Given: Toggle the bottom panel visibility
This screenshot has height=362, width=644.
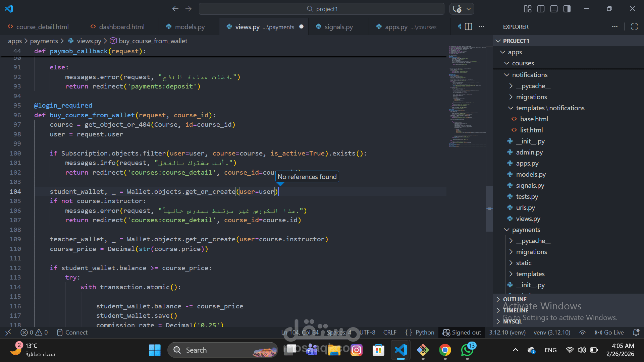Looking at the screenshot, I should [554, 9].
